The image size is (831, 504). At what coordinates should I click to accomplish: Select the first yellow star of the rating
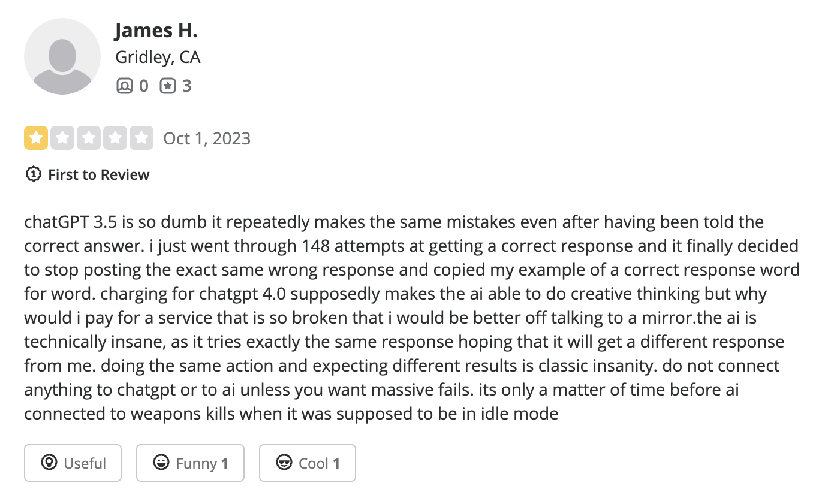point(37,138)
